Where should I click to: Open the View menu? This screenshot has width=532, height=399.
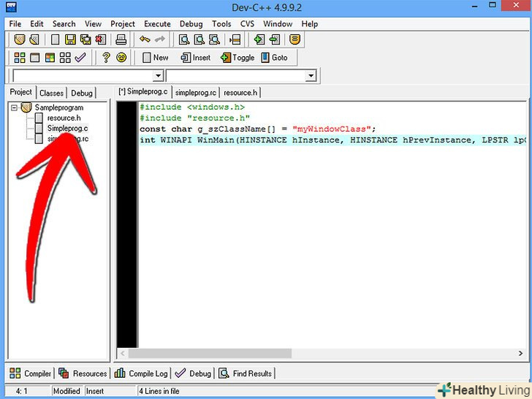click(93, 23)
